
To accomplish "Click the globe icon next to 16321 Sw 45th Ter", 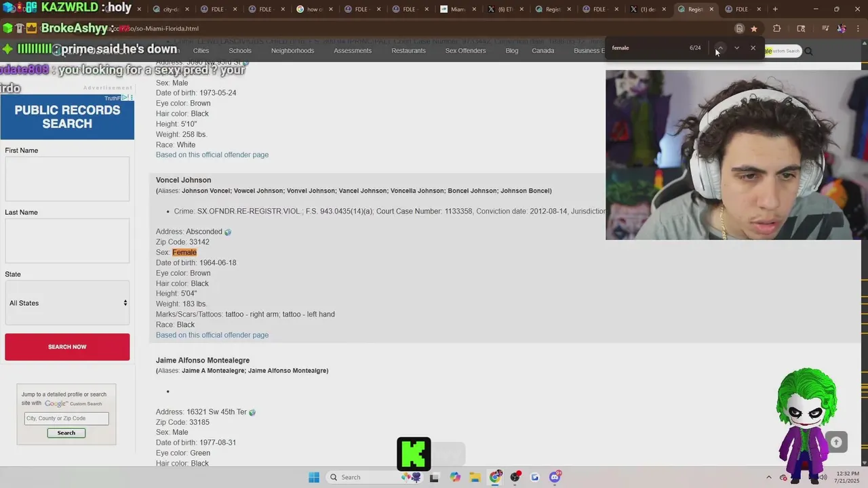I will 252,412.
